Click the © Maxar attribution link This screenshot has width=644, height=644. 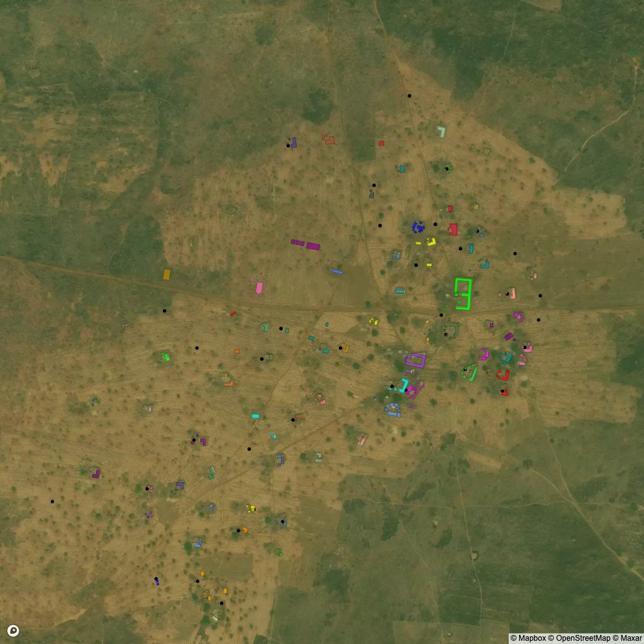pyautogui.click(x=627, y=638)
